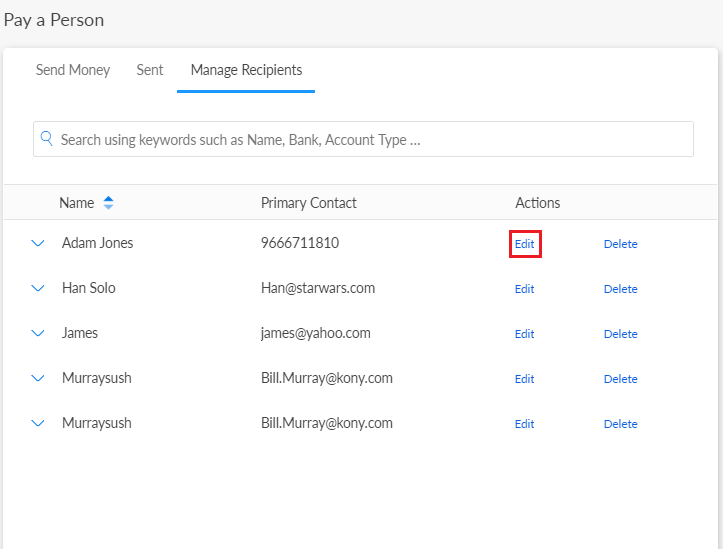
Task: Click the Primary Contact column header
Action: pos(308,203)
